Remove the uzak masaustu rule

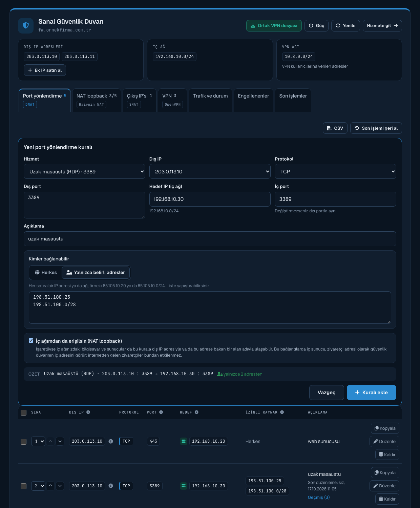387,499
